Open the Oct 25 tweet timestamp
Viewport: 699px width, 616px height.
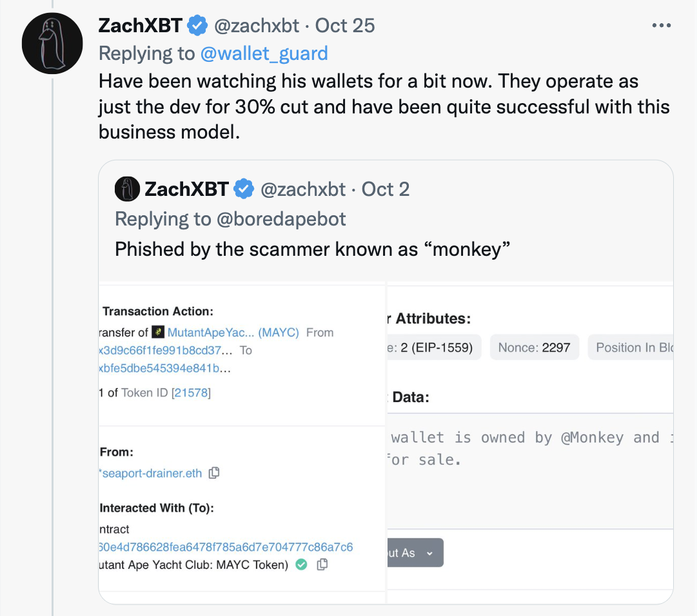coord(345,26)
